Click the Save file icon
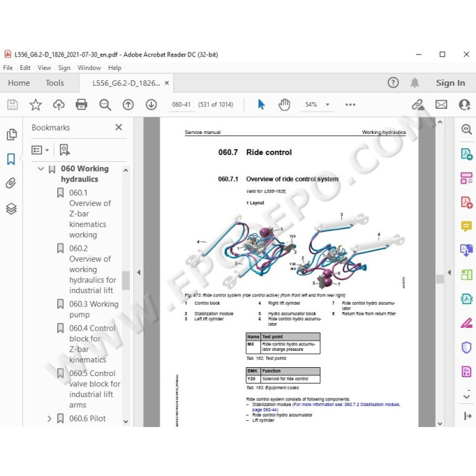 click(x=12, y=105)
